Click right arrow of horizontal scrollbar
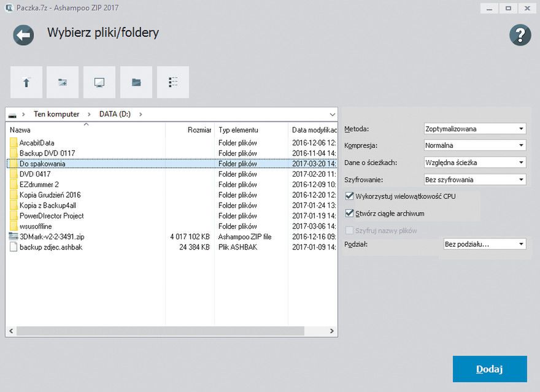 (x=331, y=331)
